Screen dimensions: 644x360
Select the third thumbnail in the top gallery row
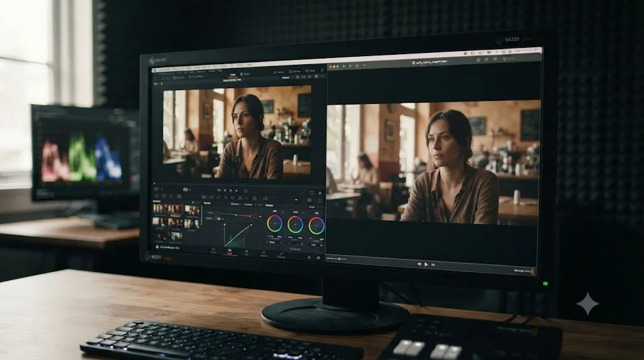pos(192,210)
